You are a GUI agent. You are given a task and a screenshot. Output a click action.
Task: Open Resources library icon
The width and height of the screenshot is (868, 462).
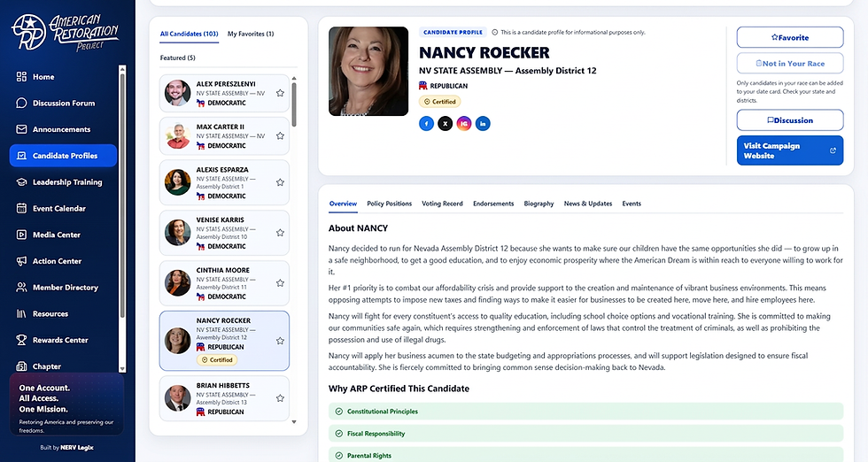coord(21,313)
